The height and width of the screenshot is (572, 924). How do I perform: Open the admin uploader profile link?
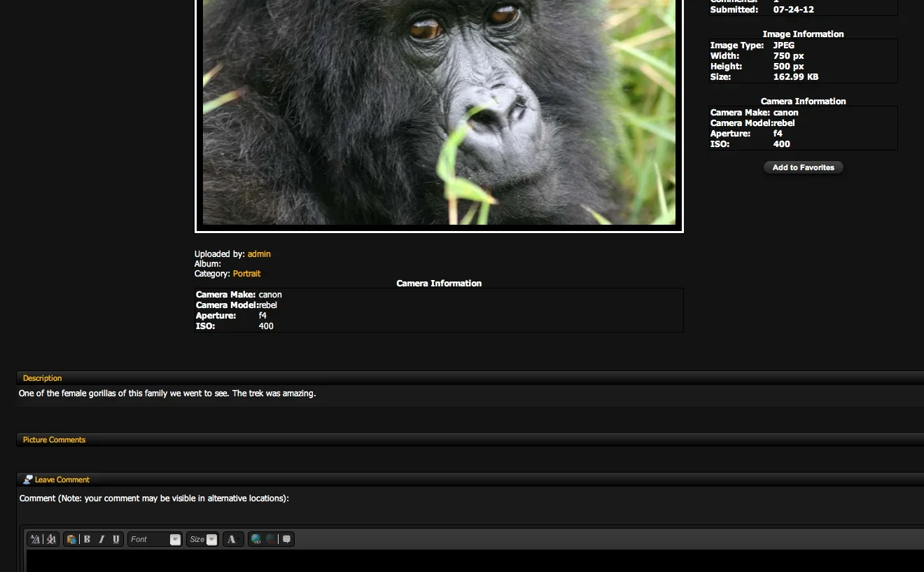[259, 254]
